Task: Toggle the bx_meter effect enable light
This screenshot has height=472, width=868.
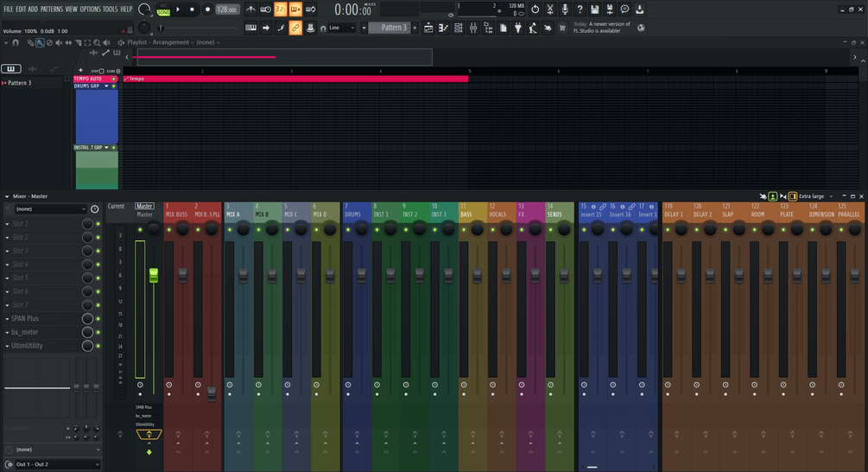Action: [x=98, y=333]
